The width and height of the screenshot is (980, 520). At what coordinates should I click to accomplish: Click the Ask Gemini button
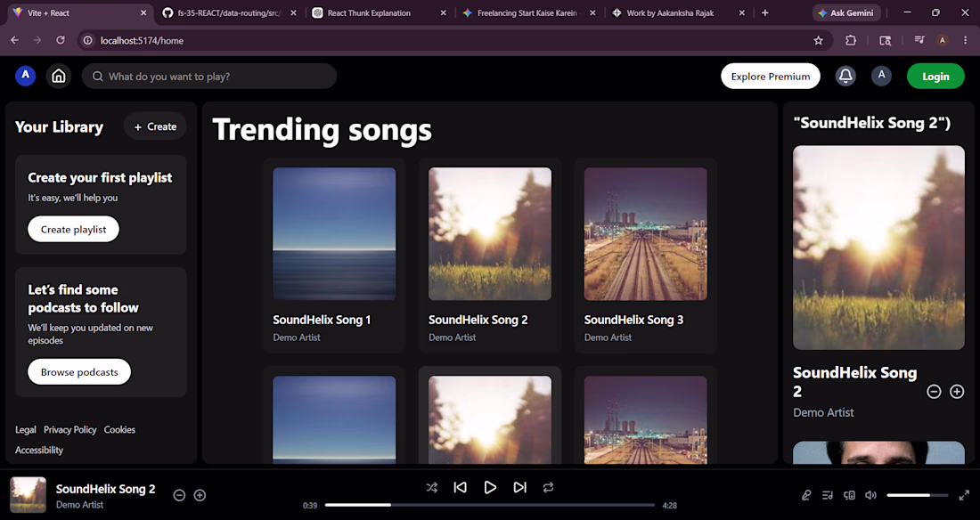(846, 12)
